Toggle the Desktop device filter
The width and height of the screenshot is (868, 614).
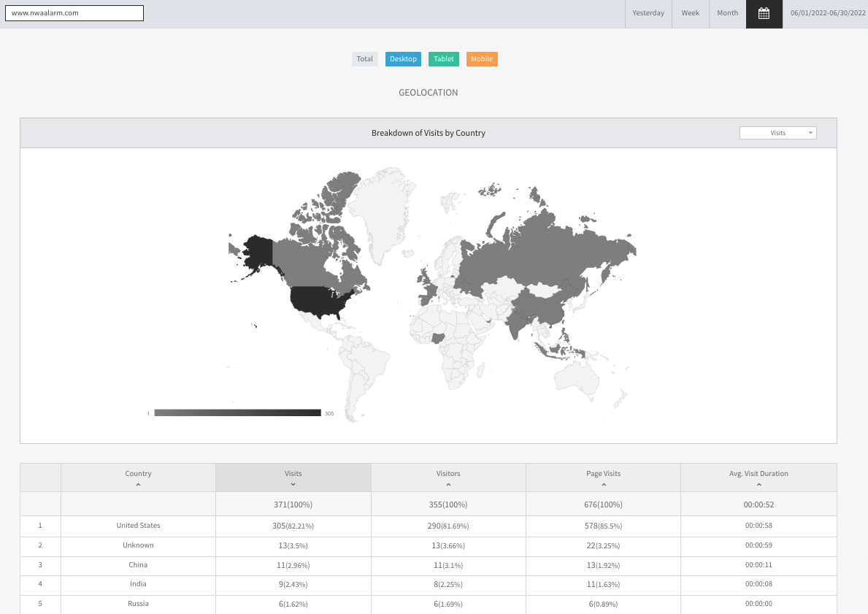point(403,59)
